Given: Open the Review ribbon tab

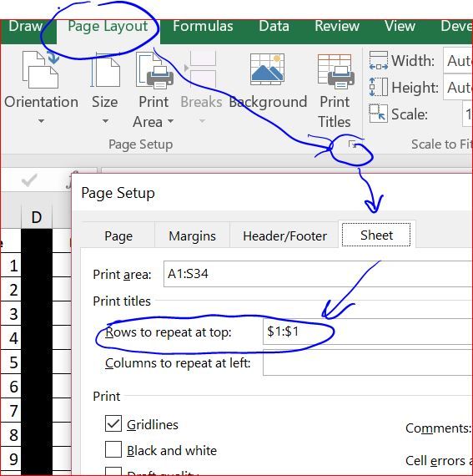Looking at the screenshot, I should tap(337, 26).
